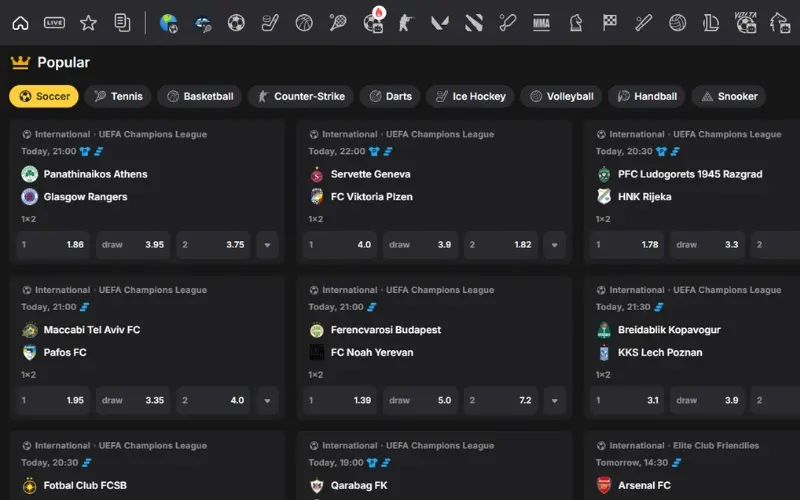
Task: Select the chess knight icon
Action: point(576,23)
